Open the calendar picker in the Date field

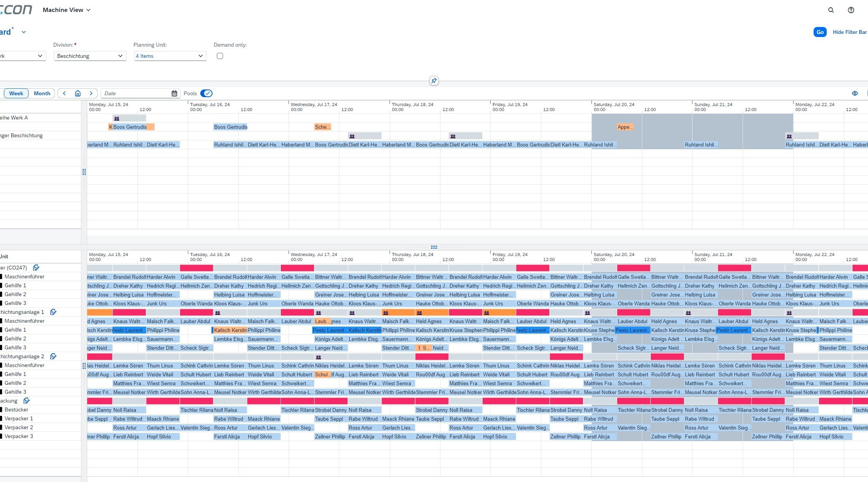coord(174,93)
